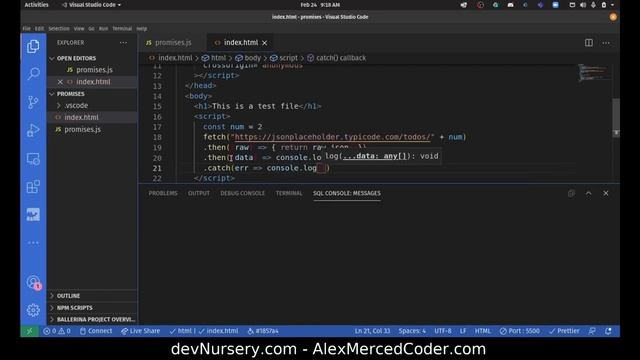Open the Help menu
The image size is (640, 360).
142,29
